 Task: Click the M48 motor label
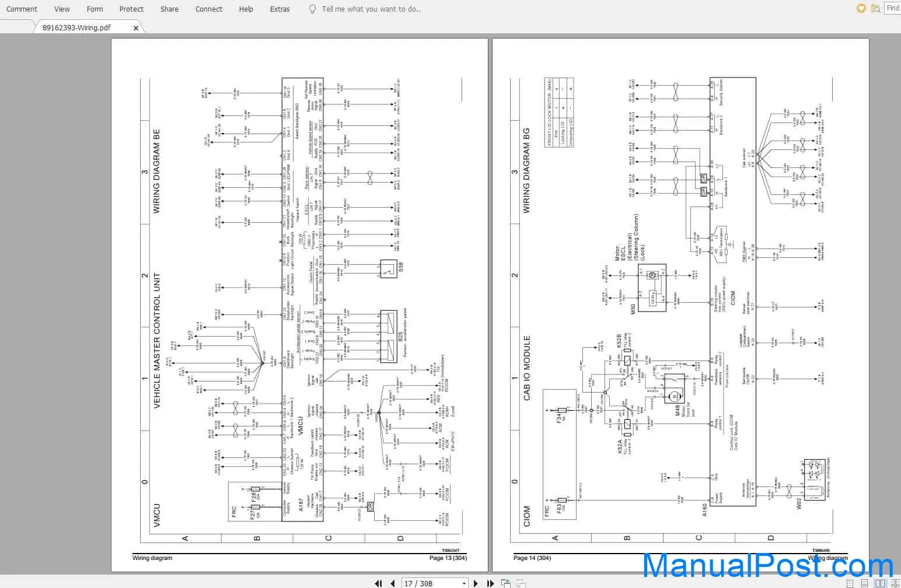(x=678, y=410)
